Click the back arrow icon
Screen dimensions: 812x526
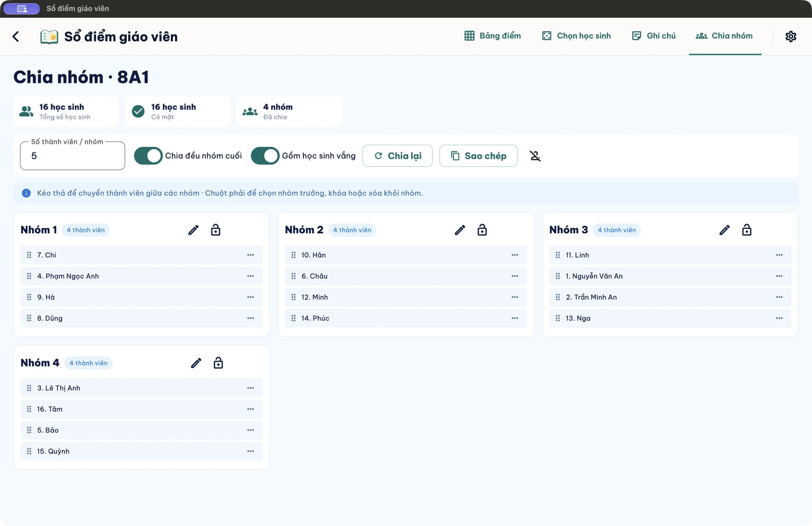[16, 36]
